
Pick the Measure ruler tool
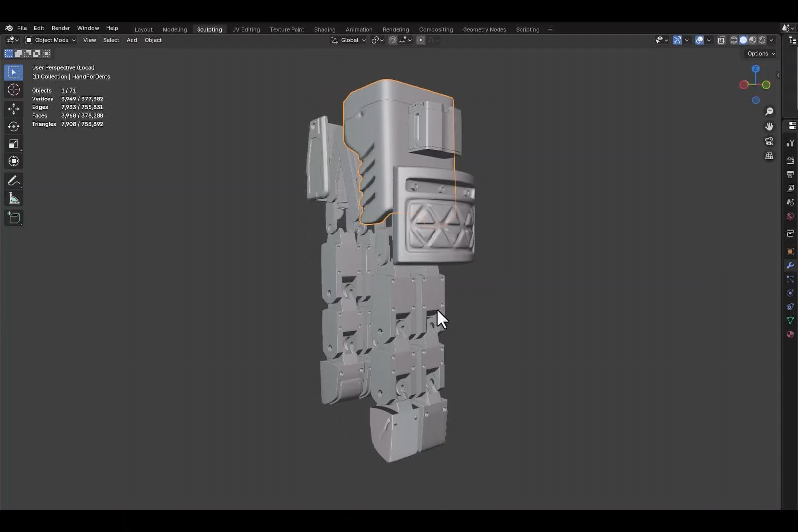click(x=14, y=199)
